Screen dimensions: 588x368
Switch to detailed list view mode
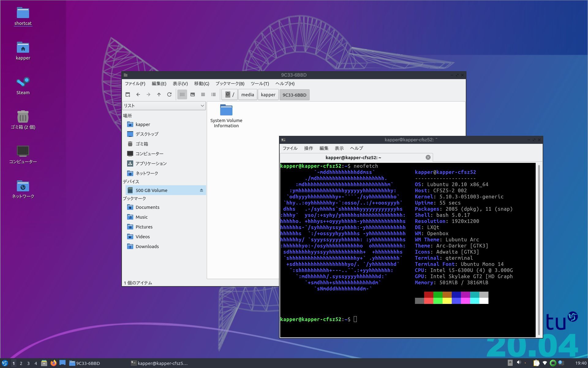tap(213, 94)
